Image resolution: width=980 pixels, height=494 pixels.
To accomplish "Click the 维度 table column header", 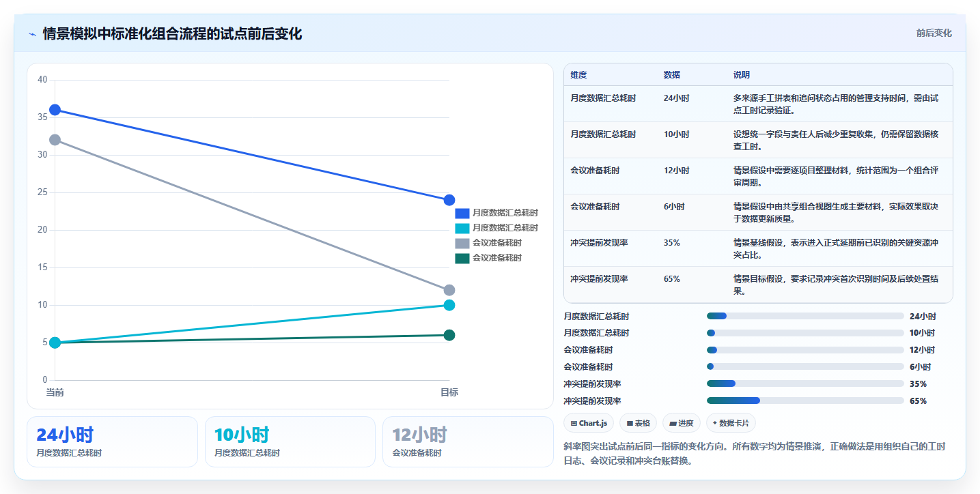I will [x=578, y=75].
